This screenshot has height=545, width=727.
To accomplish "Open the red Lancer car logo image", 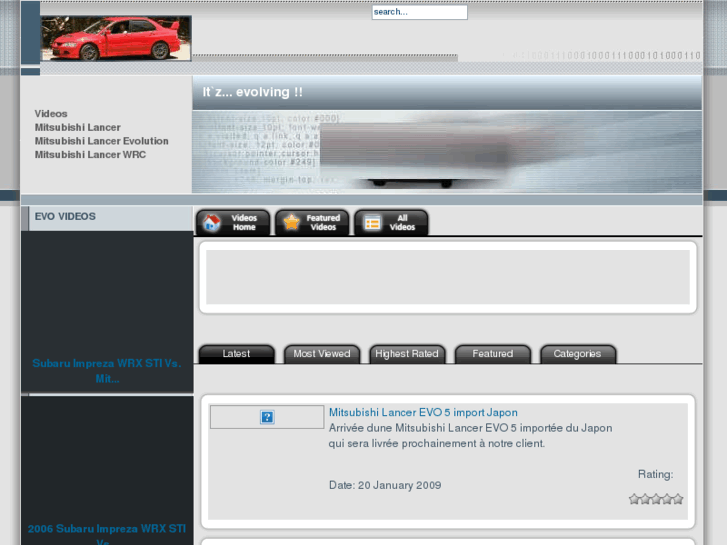I will click(116, 38).
